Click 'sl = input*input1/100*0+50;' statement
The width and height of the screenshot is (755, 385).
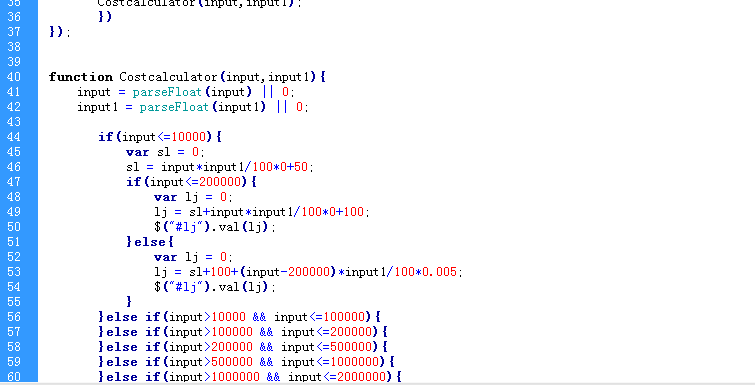[220, 167]
